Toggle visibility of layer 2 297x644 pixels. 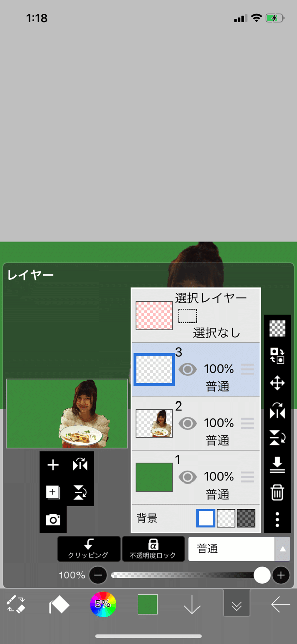coord(188,423)
